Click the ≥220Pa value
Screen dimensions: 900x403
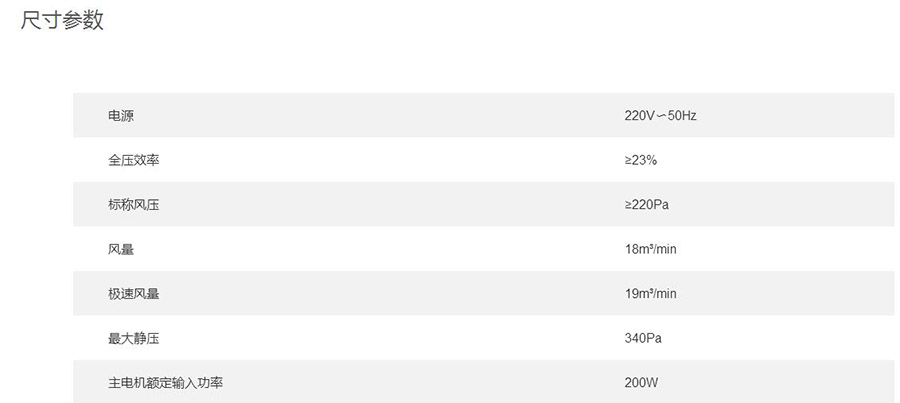646,204
